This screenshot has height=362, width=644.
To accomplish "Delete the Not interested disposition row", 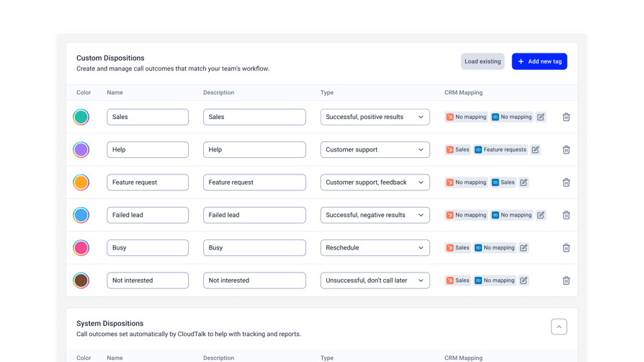I will click(x=566, y=281).
